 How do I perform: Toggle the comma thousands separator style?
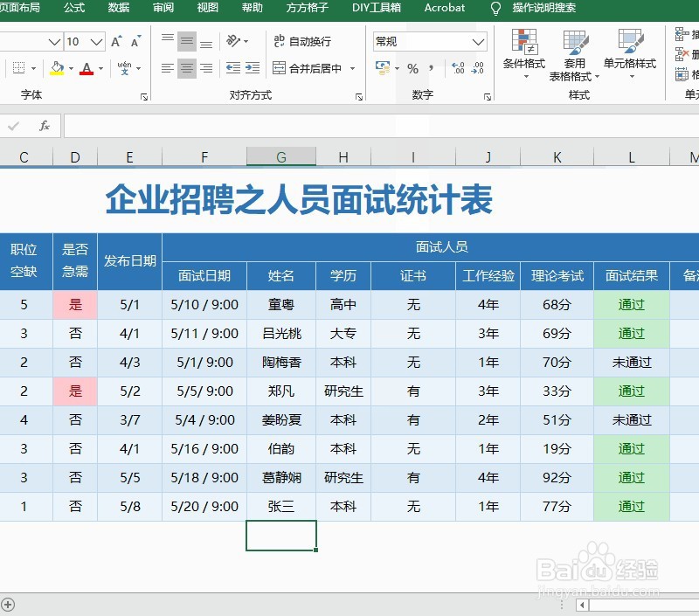pos(432,68)
